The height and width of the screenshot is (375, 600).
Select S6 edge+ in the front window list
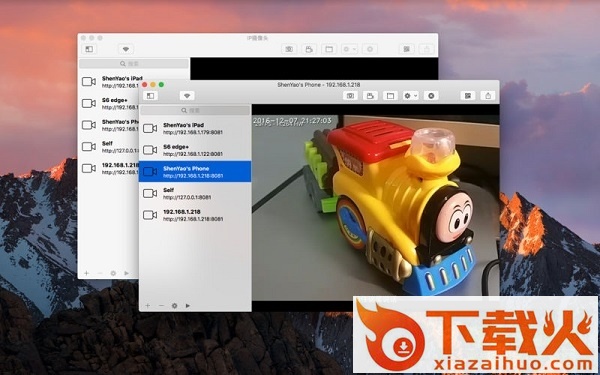[195, 150]
